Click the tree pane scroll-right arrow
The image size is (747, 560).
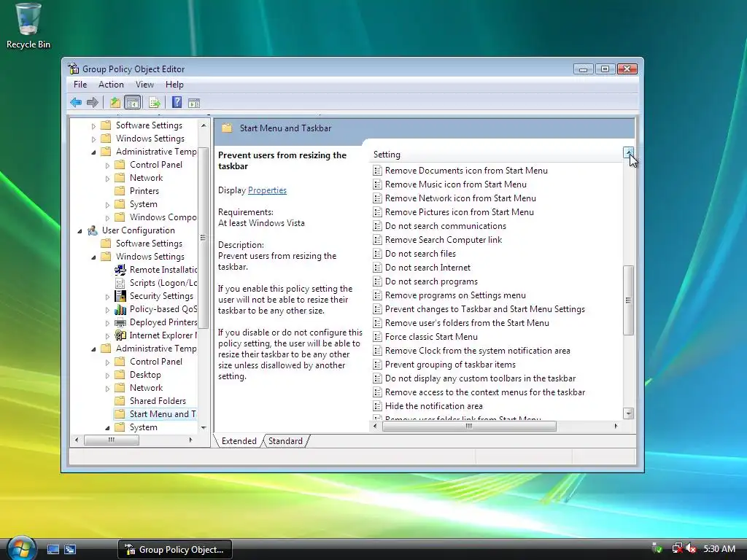click(190, 440)
